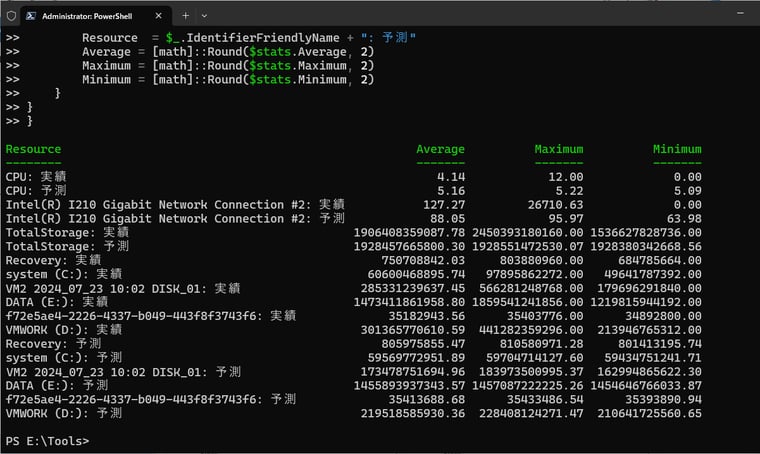Click the 'system (C:): 予測' label
Screen dimensions: 760x454
(63, 358)
